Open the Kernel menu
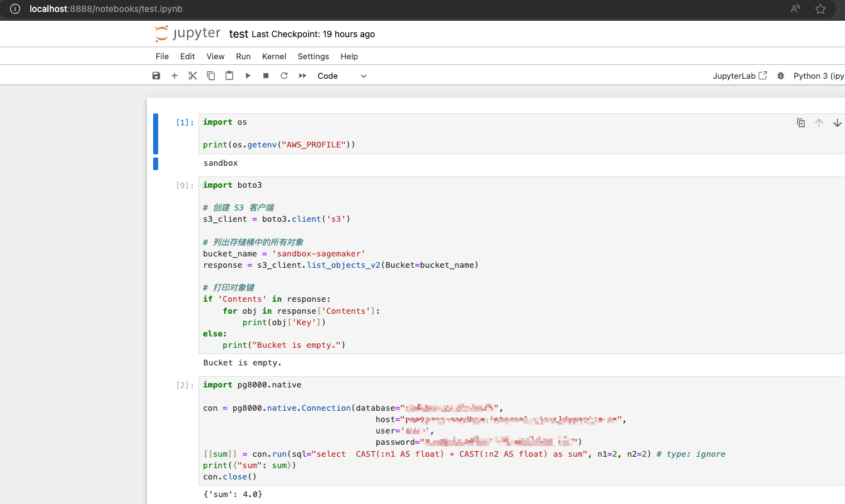Screen dimensions: 845x504 (274, 56)
